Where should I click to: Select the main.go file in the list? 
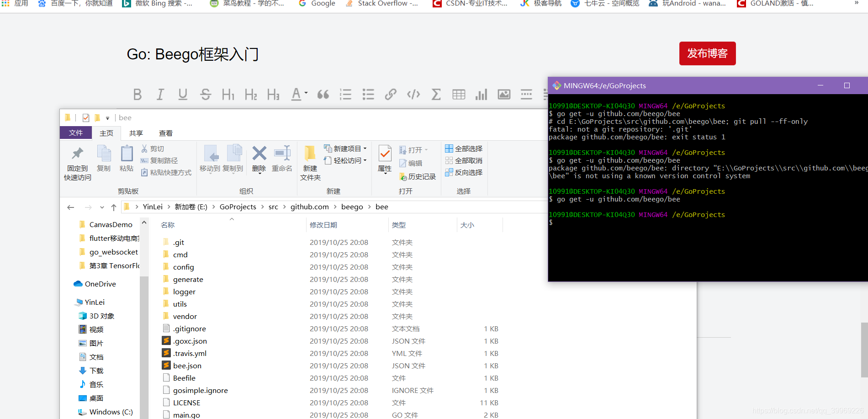(x=186, y=414)
